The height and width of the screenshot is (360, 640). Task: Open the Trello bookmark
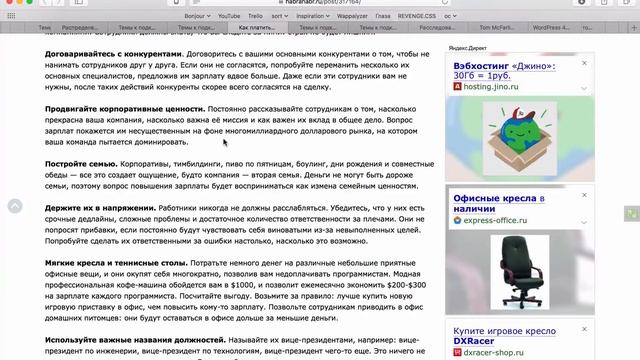point(255,16)
